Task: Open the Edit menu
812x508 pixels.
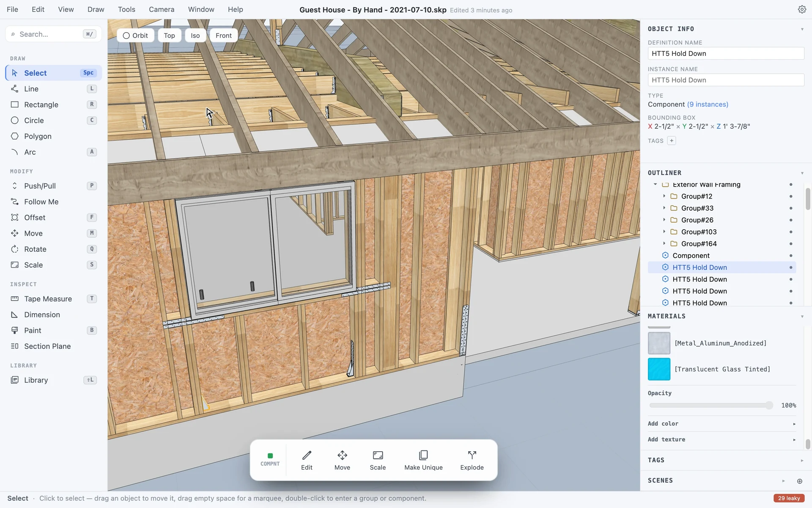Action: (x=38, y=9)
